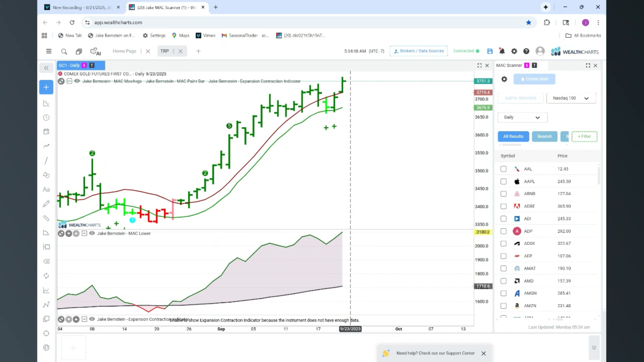
Task: Dismiss the Support Center help notification
Action: (x=483, y=353)
